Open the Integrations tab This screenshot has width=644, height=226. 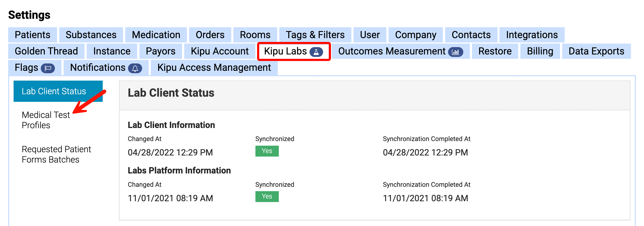tap(532, 35)
